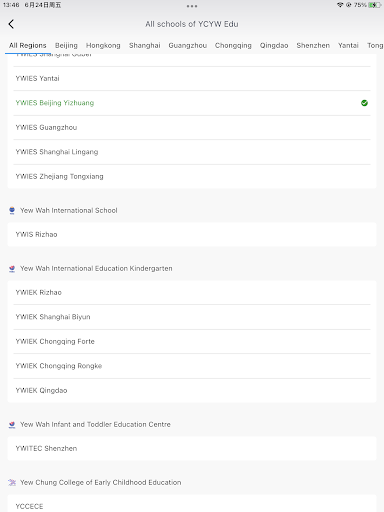Choose YWIES Yantai school

click(192, 78)
